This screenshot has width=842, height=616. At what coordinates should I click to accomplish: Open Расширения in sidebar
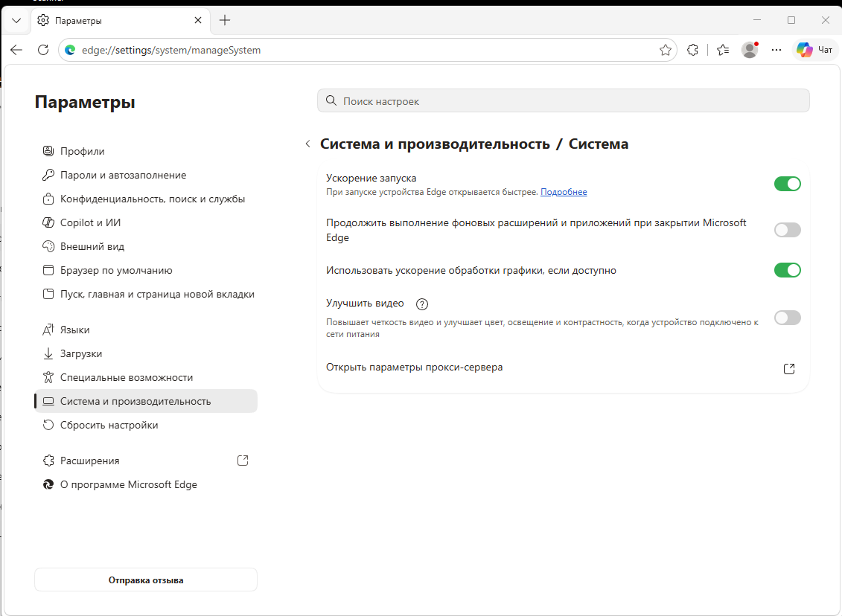(146, 461)
